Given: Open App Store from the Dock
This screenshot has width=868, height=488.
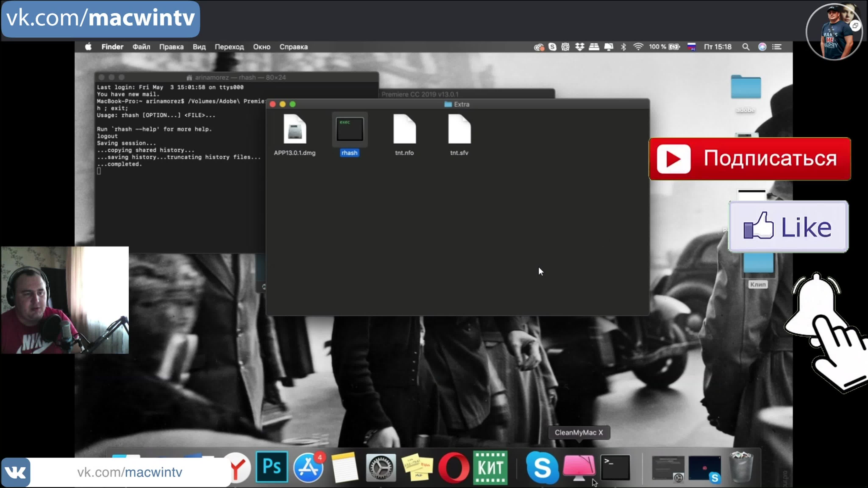Looking at the screenshot, I should click(x=308, y=467).
